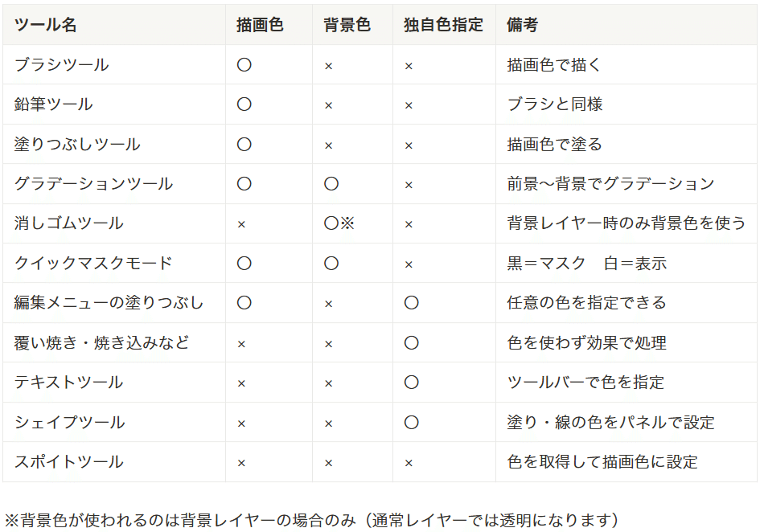Viewport: 760px width, 532px height.
Task: Click the クイックマスクモード cell
Action: (x=93, y=263)
